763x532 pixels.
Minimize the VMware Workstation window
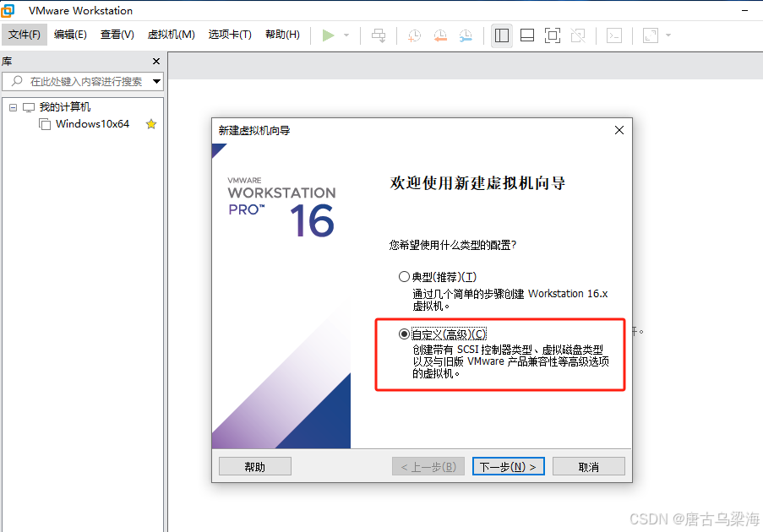pyautogui.click(x=745, y=10)
